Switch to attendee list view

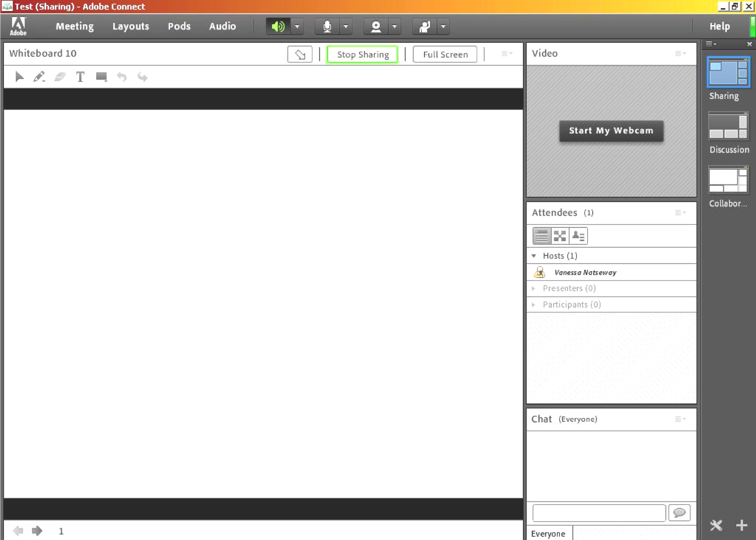(x=542, y=236)
